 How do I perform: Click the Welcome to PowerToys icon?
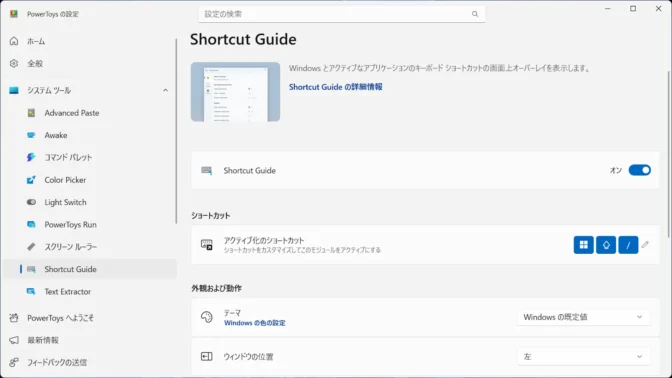[14, 318]
